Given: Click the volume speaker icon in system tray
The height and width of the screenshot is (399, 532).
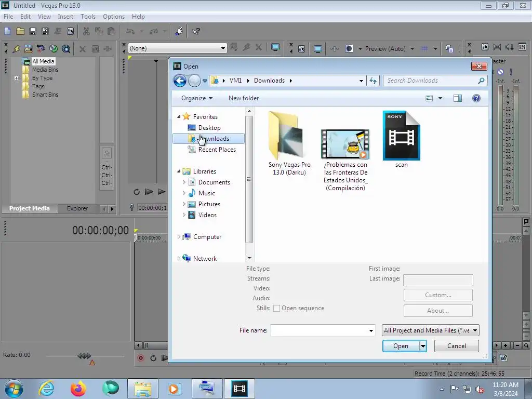Looking at the screenshot, I should click(x=480, y=389).
